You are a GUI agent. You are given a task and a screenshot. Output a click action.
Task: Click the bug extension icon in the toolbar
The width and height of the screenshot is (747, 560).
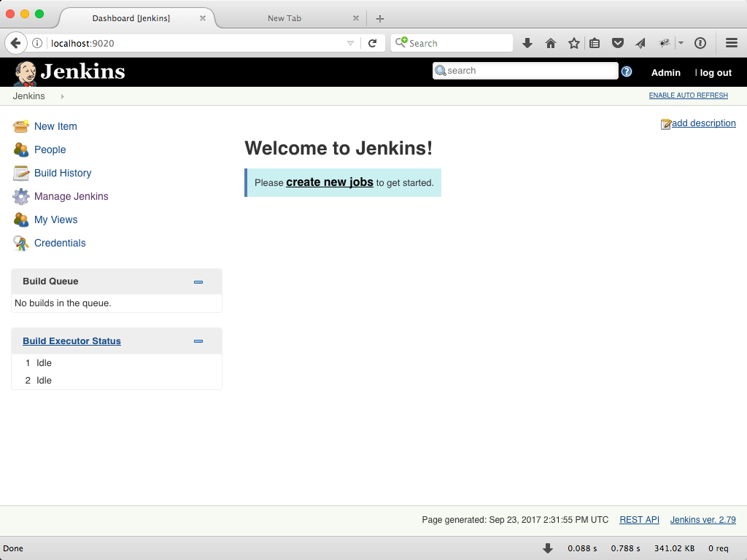pos(664,43)
